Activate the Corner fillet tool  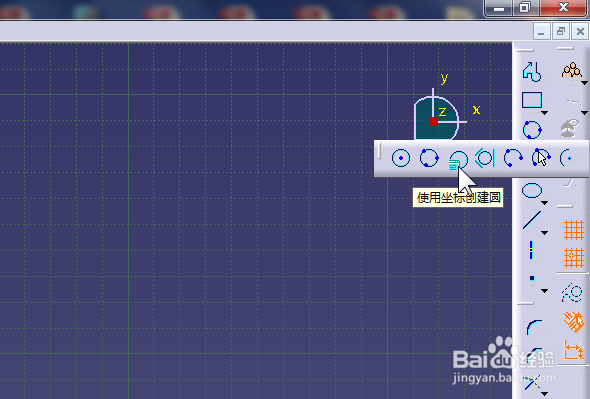(x=534, y=327)
